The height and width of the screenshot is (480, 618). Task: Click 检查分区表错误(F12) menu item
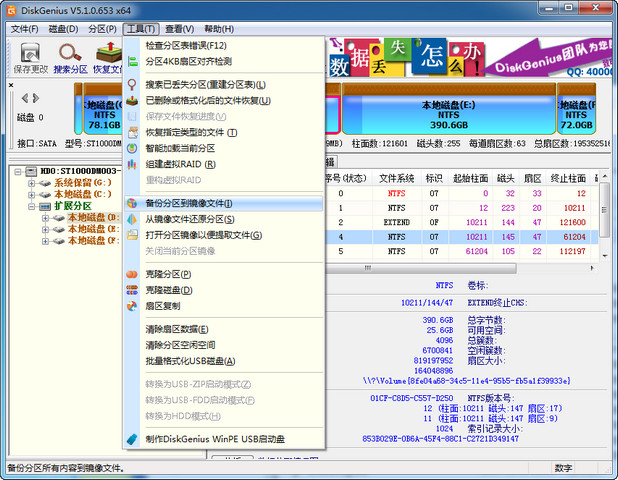[186, 45]
